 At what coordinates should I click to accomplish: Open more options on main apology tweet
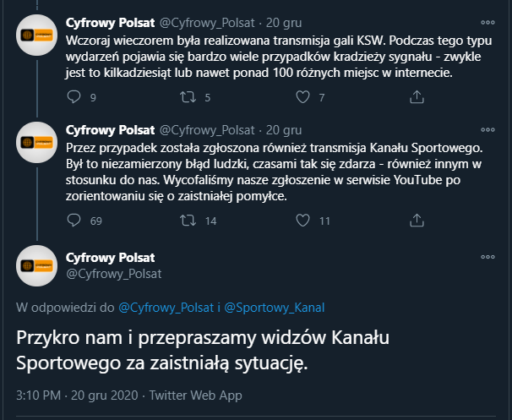pos(487,256)
